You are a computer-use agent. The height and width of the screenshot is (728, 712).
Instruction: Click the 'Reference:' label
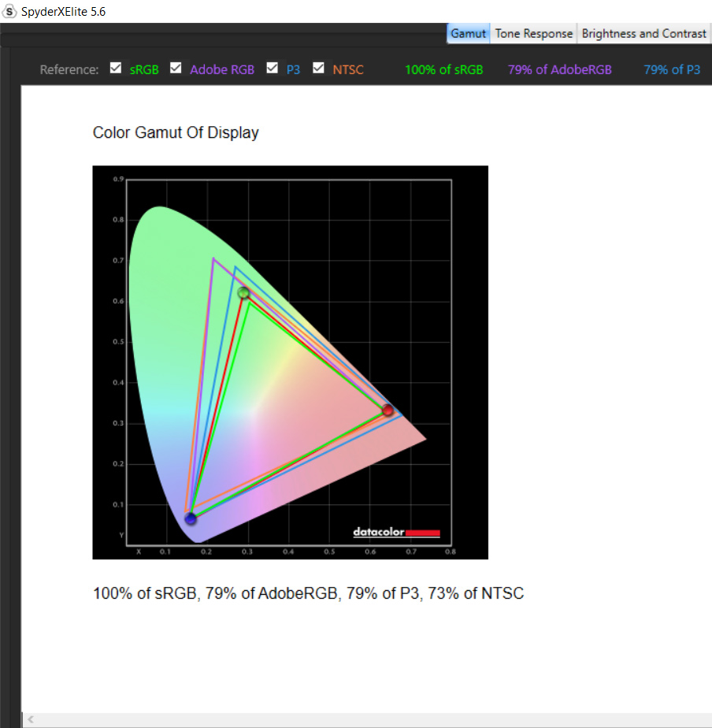pyautogui.click(x=69, y=69)
